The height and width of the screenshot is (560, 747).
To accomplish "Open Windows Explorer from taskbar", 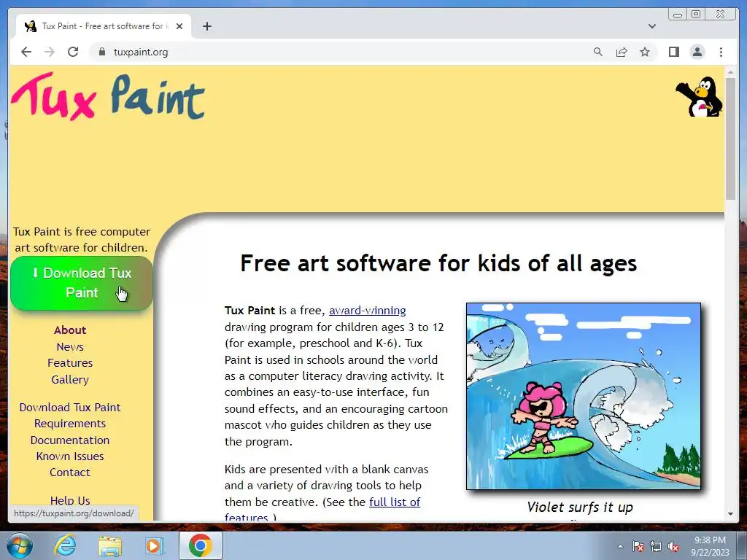I will [x=110, y=545].
